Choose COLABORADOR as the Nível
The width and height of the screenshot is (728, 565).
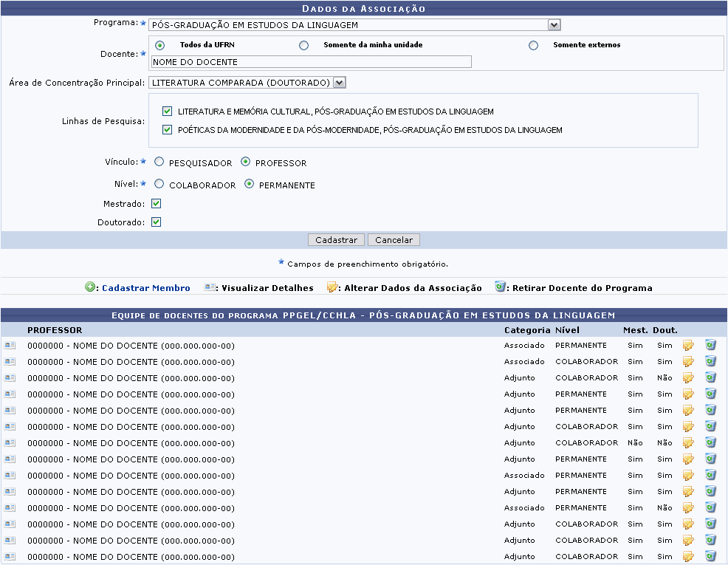tap(159, 185)
